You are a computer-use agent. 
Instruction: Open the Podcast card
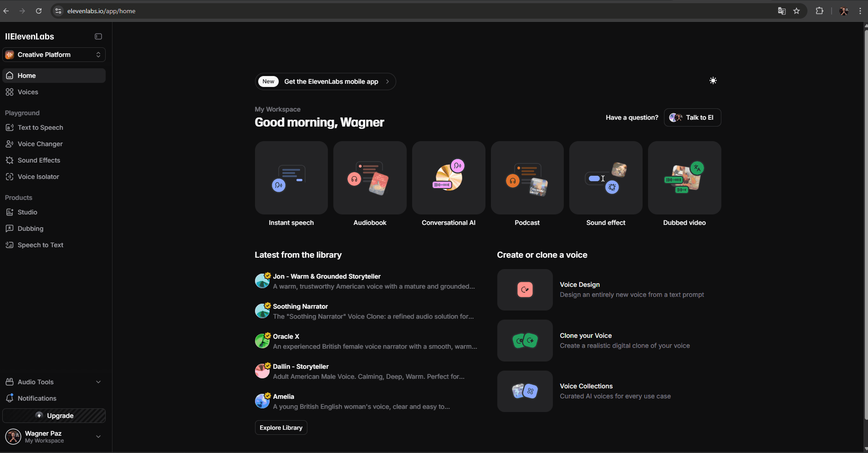click(527, 178)
